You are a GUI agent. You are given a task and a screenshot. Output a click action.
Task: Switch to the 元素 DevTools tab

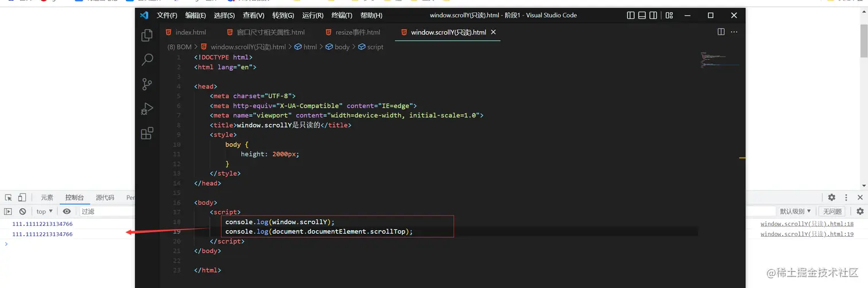[47, 197]
